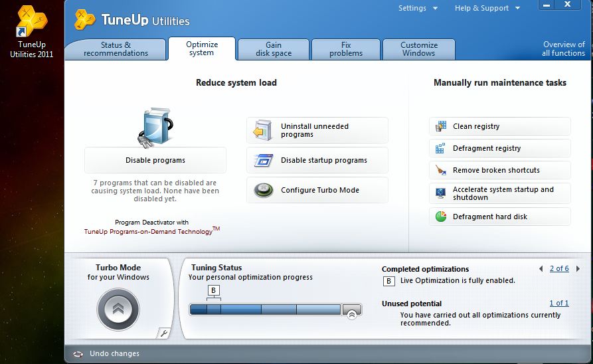Run Accelerate system startup and shutdown
Viewport: 593px width, 364px height.
[500, 193]
